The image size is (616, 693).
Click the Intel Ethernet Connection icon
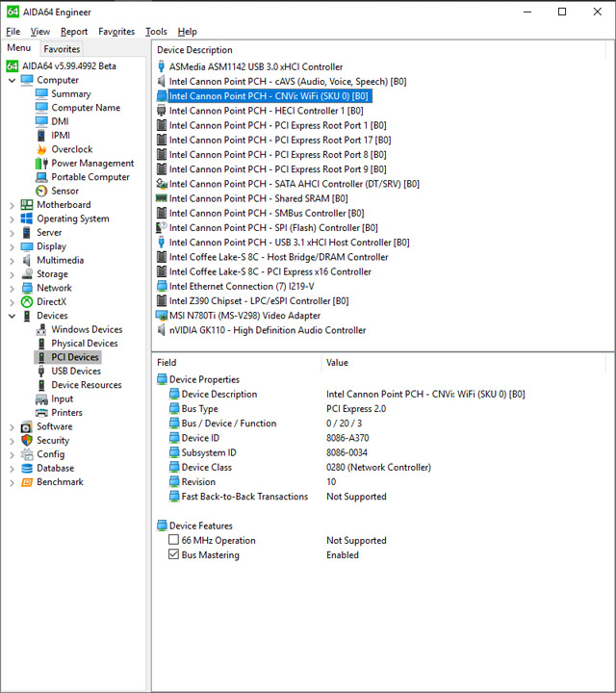pyautogui.click(x=162, y=287)
